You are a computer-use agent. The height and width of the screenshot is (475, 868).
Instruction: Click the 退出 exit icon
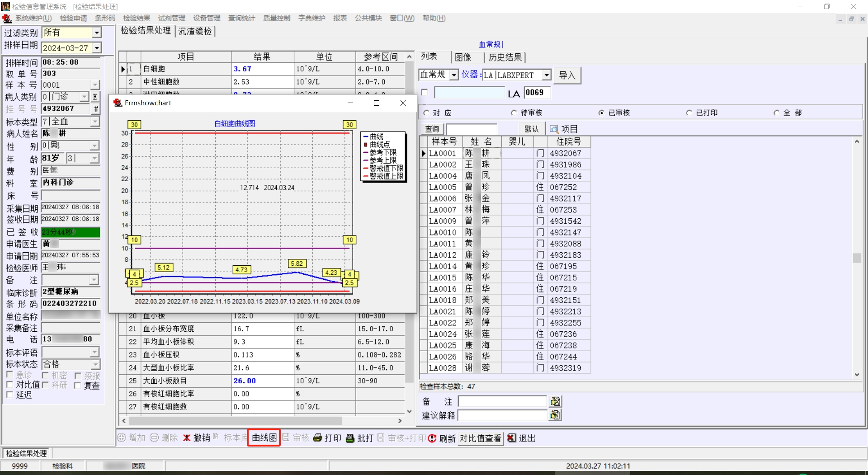pyautogui.click(x=512, y=438)
